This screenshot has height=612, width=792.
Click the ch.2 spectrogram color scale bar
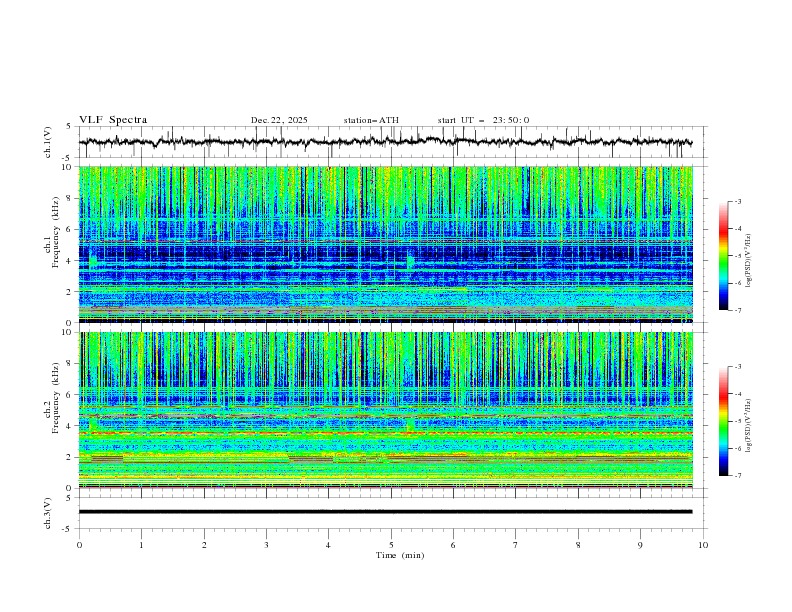(x=724, y=421)
